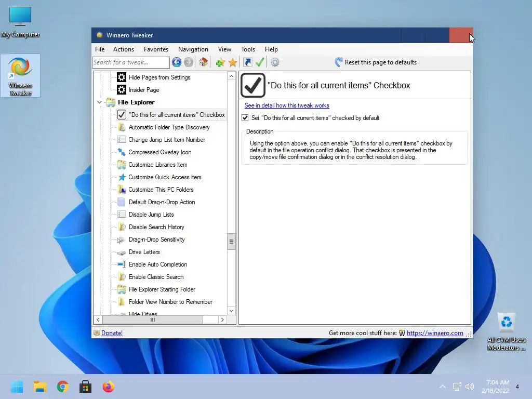The height and width of the screenshot is (399, 532).
Task: Click the greyed Forward navigation arrow
Action: coord(189,62)
